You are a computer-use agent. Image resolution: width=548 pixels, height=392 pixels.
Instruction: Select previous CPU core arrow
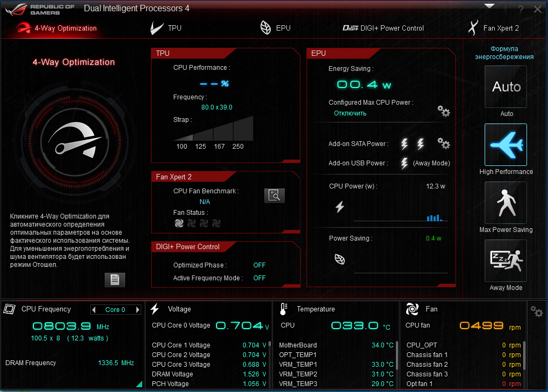[93, 309]
